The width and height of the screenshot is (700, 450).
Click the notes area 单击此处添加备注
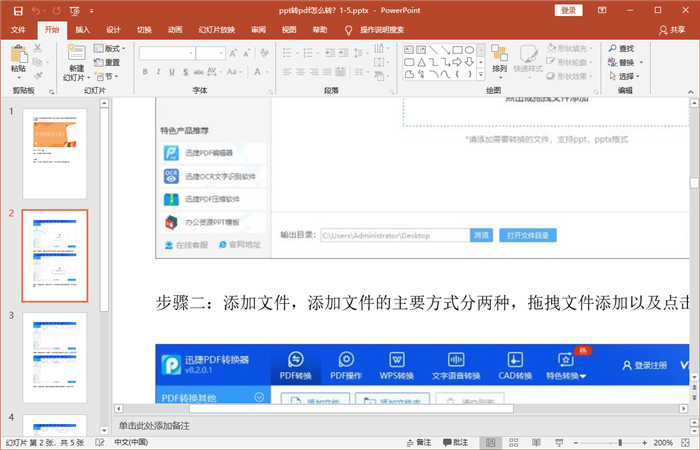154,426
